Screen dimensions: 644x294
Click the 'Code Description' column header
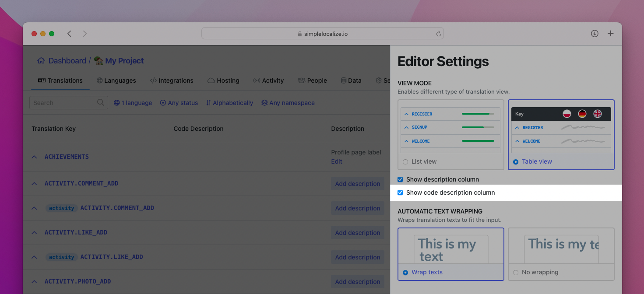point(198,129)
